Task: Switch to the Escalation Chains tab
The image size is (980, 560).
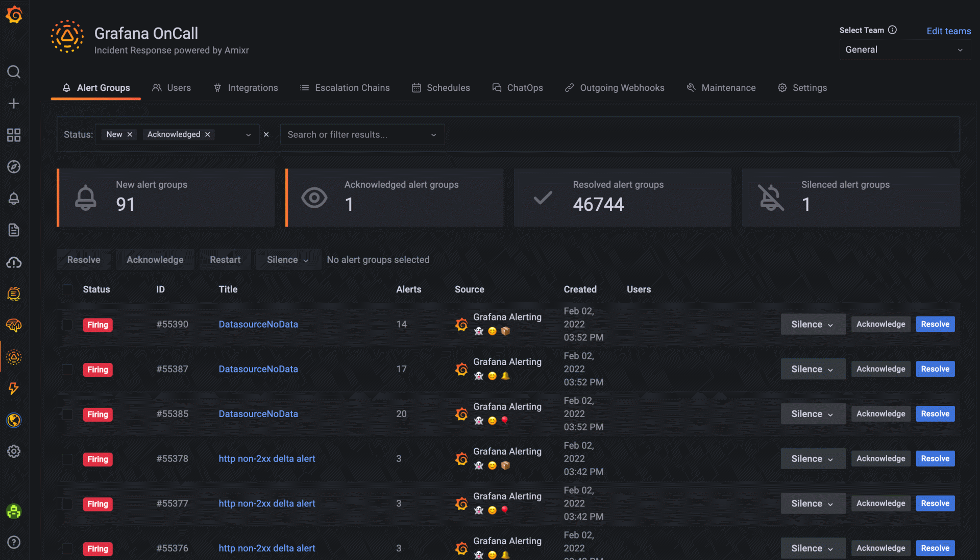Action: [345, 88]
